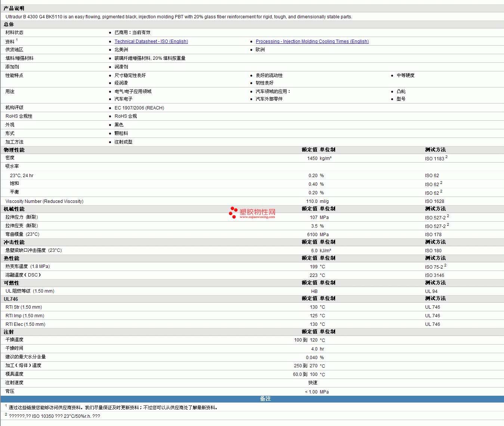This screenshot has height=426, width=504.
Task: Select the 干燥温度 row label
Action: pyautogui.click(x=14, y=340)
